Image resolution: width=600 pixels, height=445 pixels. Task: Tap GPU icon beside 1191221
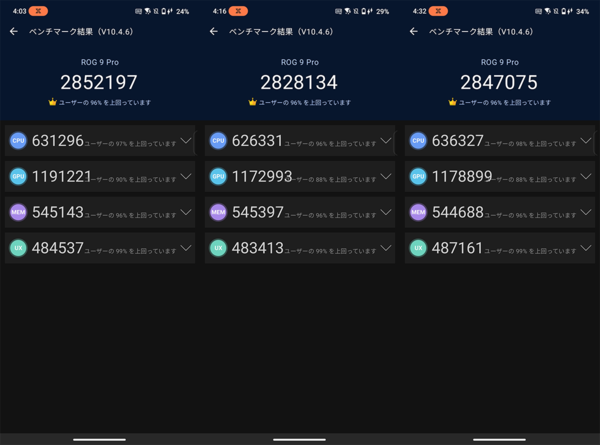point(18,176)
